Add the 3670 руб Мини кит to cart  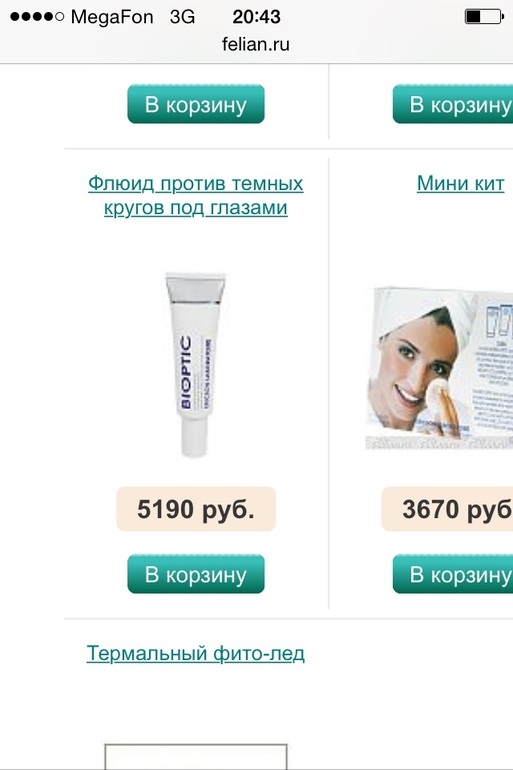coord(453,574)
